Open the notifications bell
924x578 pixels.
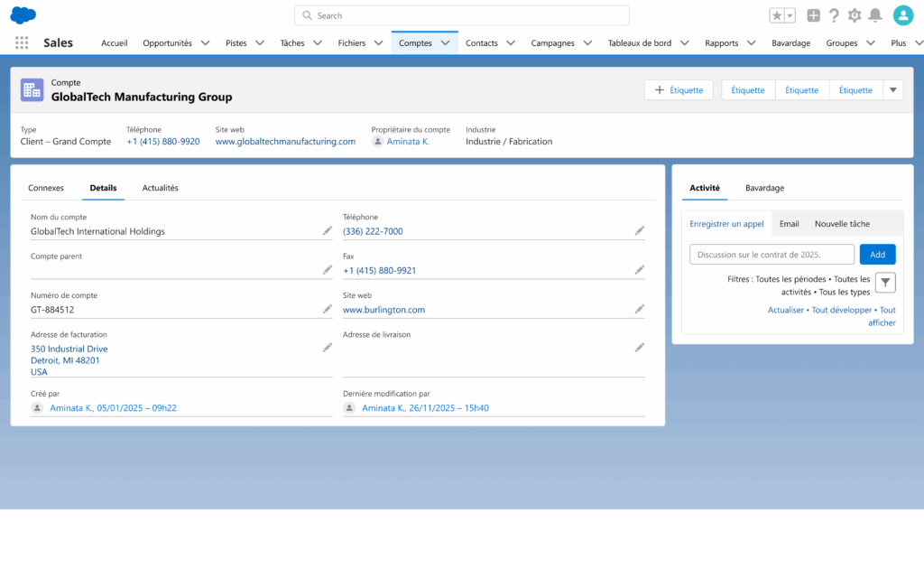pyautogui.click(x=875, y=15)
